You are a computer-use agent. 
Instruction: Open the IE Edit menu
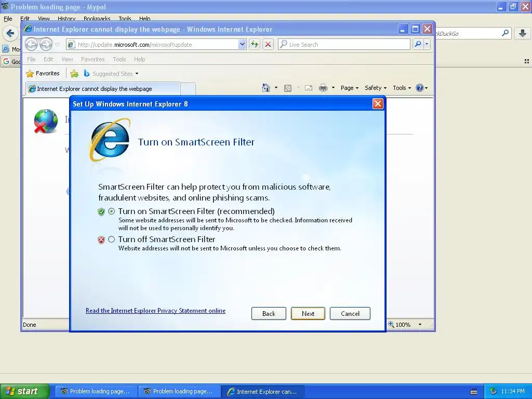(48, 59)
